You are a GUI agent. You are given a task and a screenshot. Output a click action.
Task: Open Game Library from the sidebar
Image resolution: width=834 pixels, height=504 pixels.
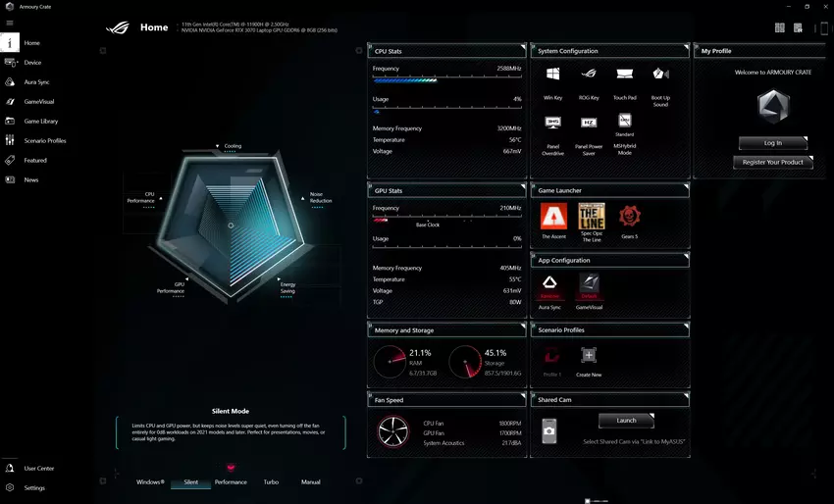(40, 122)
